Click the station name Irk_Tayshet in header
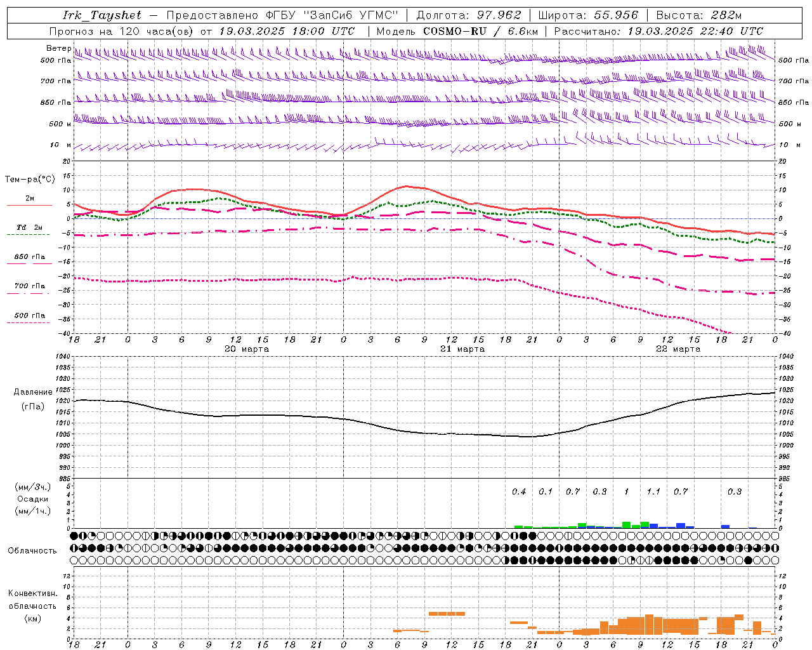This screenshot has height=650, width=812. click(x=102, y=15)
